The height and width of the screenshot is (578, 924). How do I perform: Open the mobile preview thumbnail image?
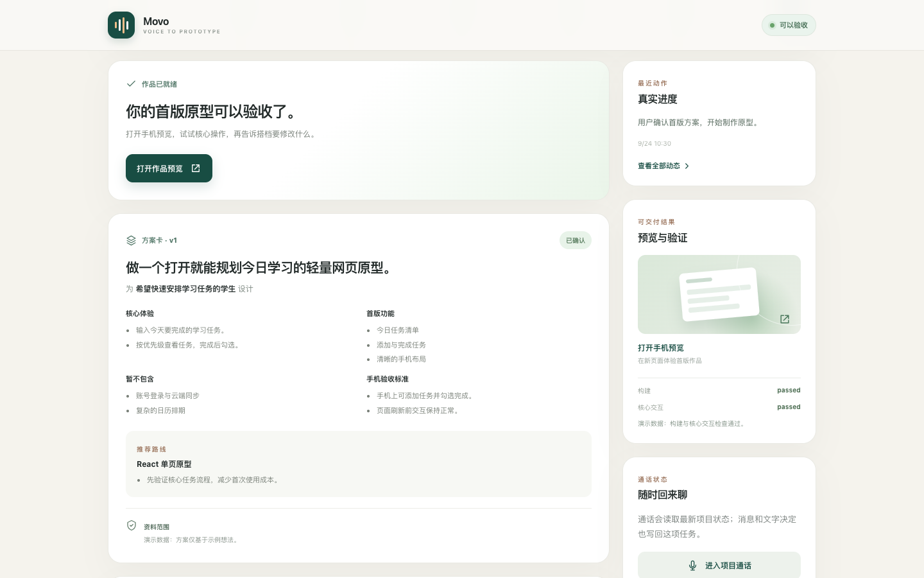(719, 294)
